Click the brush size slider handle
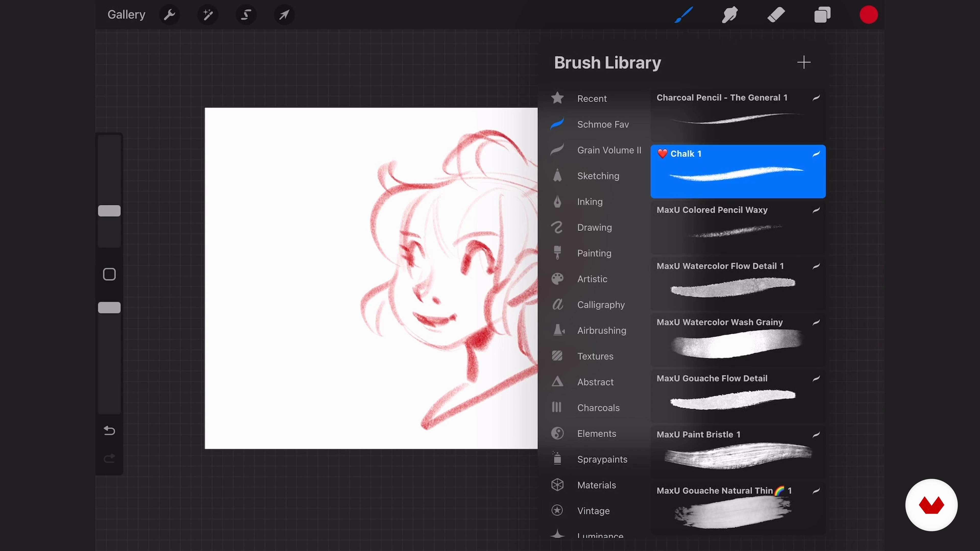The image size is (980, 551). 109,211
